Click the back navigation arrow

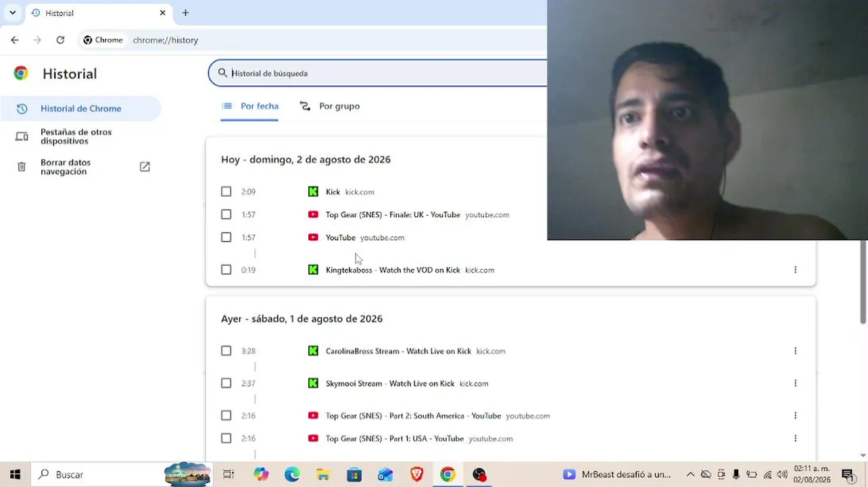point(15,40)
